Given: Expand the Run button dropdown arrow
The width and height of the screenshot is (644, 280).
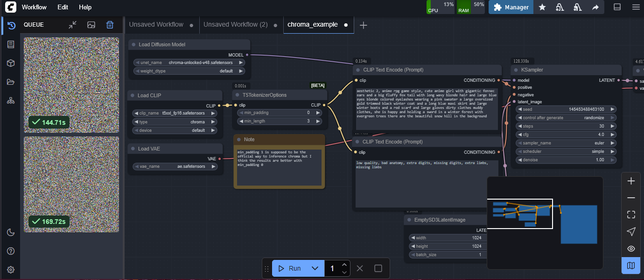Looking at the screenshot, I should coord(315,268).
